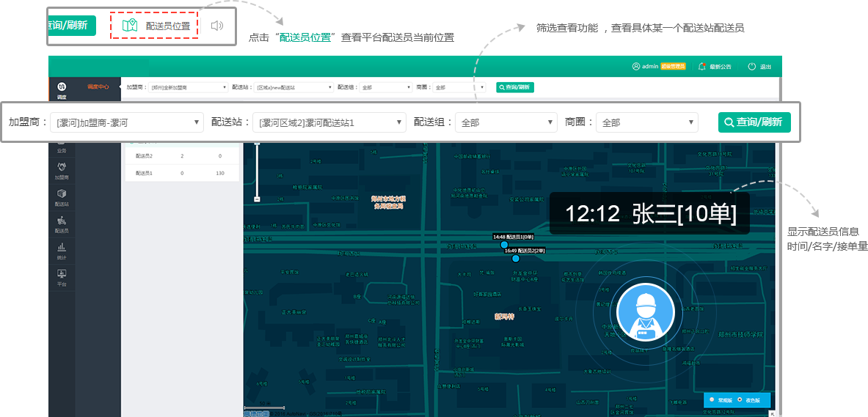Open the 配送员 sidebar icon

62,223
